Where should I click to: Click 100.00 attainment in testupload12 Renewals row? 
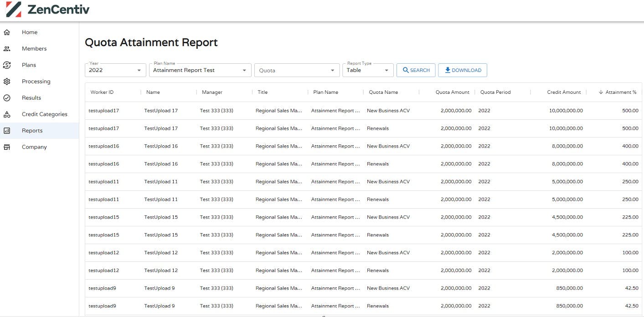[x=630, y=271]
